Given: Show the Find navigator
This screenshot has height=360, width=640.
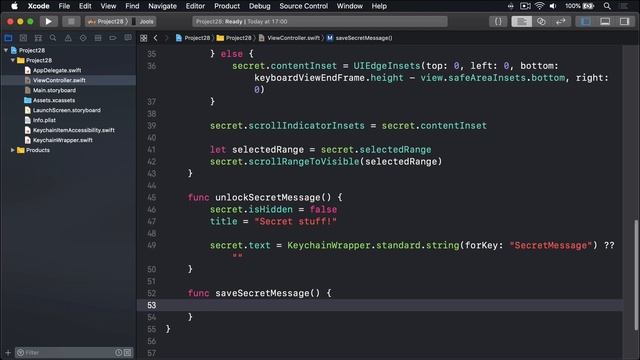Looking at the screenshot, I should click(53, 38).
